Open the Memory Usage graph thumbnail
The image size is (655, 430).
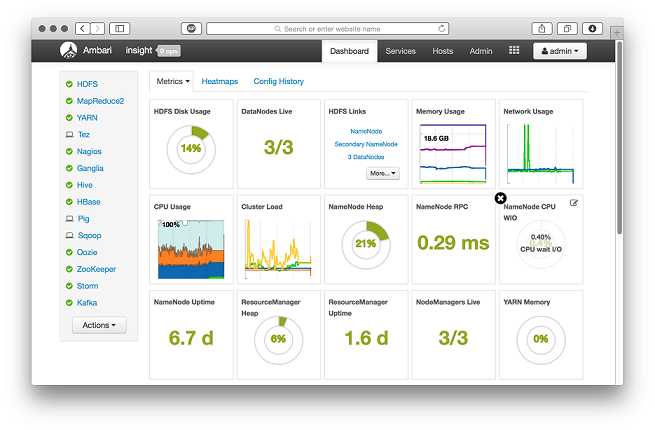(x=453, y=154)
